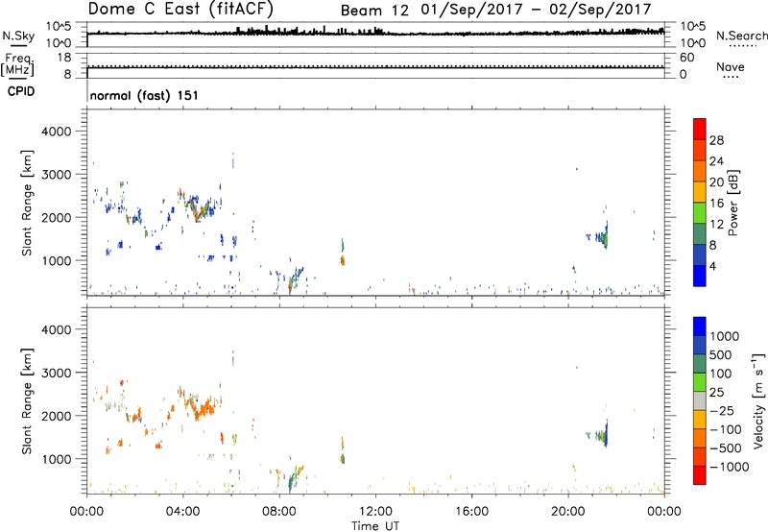The width and height of the screenshot is (768, 532).
Task: Click the '16:00' time tick label
Action: [x=471, y=512]
